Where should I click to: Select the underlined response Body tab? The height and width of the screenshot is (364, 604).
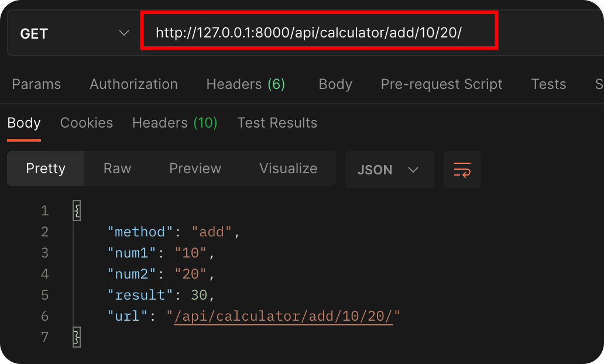click(x=24, y=123)
